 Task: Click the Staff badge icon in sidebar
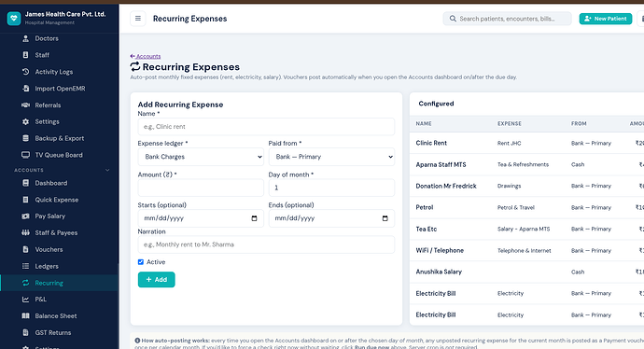25,55
